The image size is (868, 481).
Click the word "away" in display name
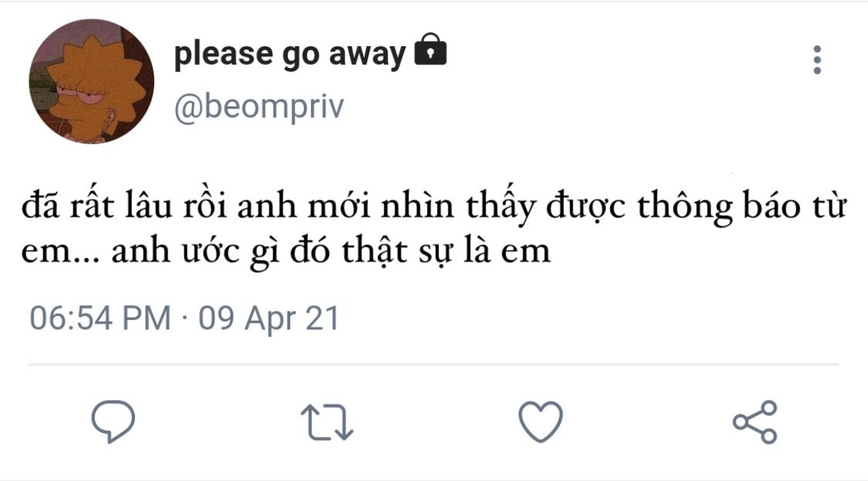pos(367,54)
